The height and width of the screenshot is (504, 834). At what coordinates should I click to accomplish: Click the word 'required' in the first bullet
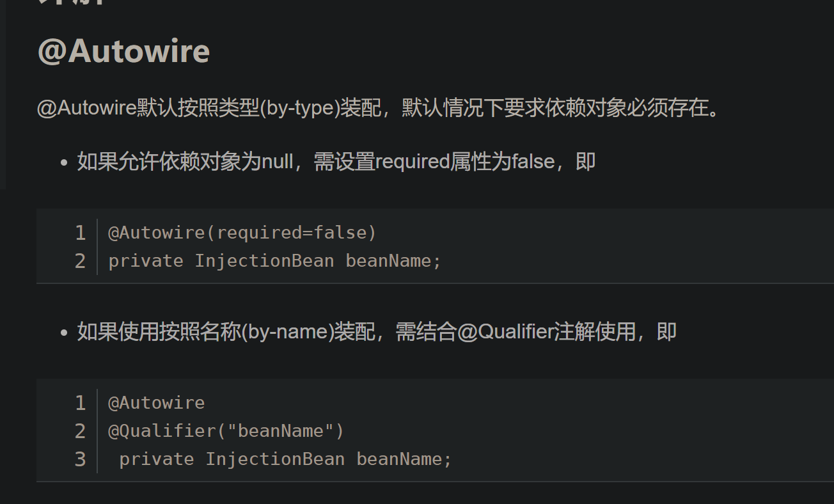coord(413,162)
